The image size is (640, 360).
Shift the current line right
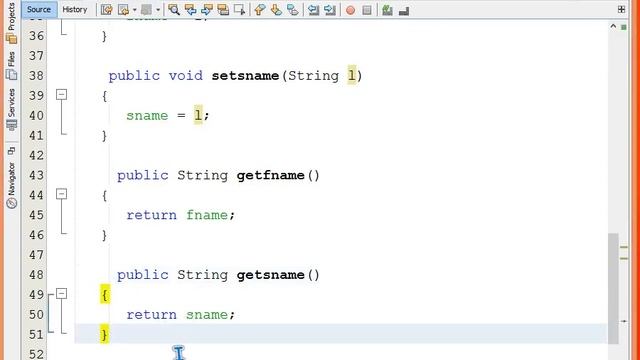(330, 10)
